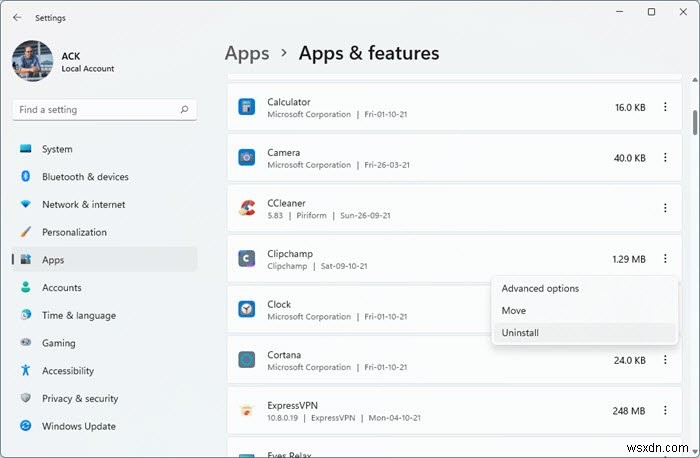Go to Bluetooth & devices
The width and height of the screenshot is (700, 458).
coord(104,177)
